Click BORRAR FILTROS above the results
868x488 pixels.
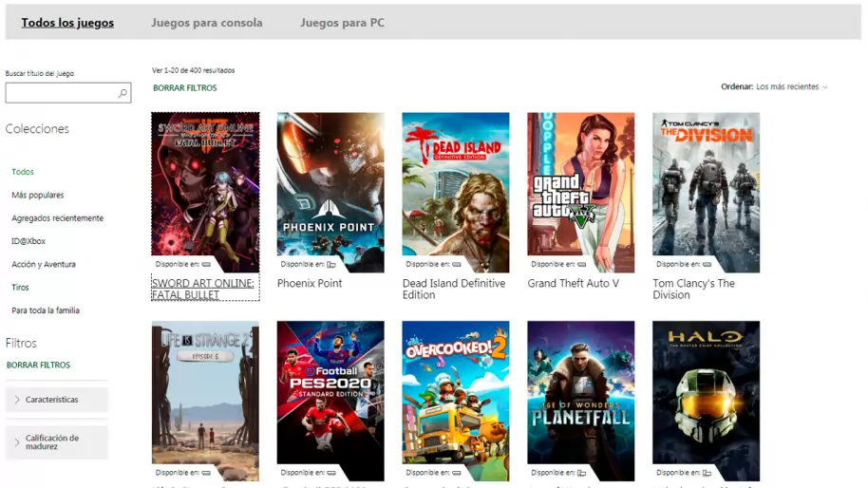tap(185, 88)
